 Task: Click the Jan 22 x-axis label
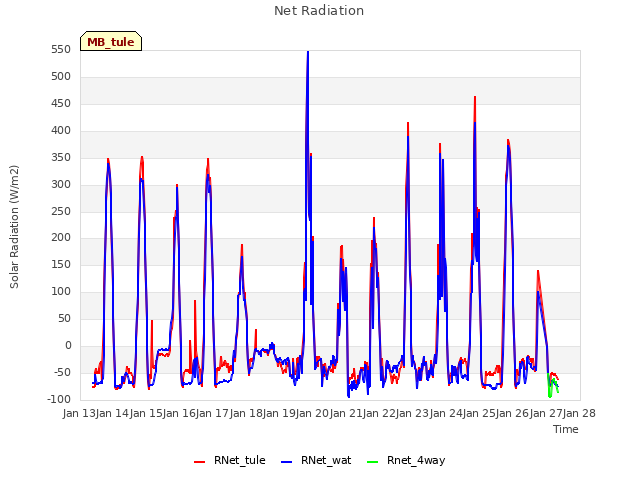pyautogui.click(x=379, y=413)
